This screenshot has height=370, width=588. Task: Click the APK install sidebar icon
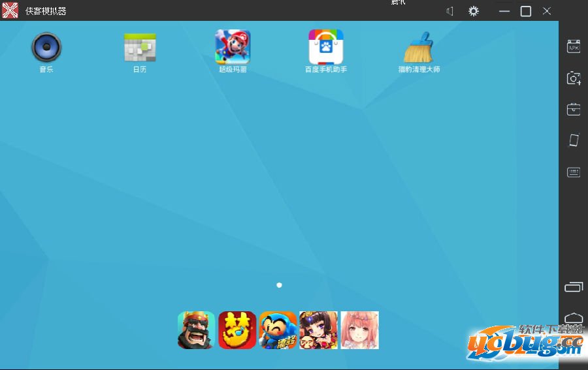[574, 46]
